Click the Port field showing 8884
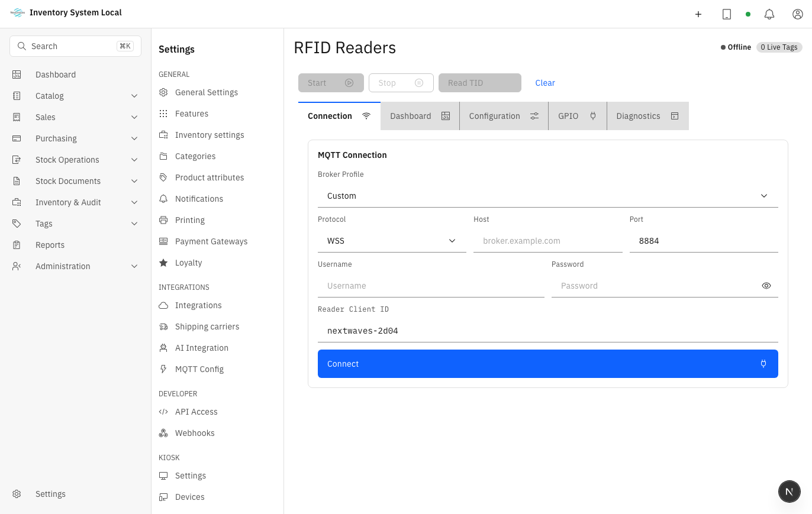 pos(704,241)
